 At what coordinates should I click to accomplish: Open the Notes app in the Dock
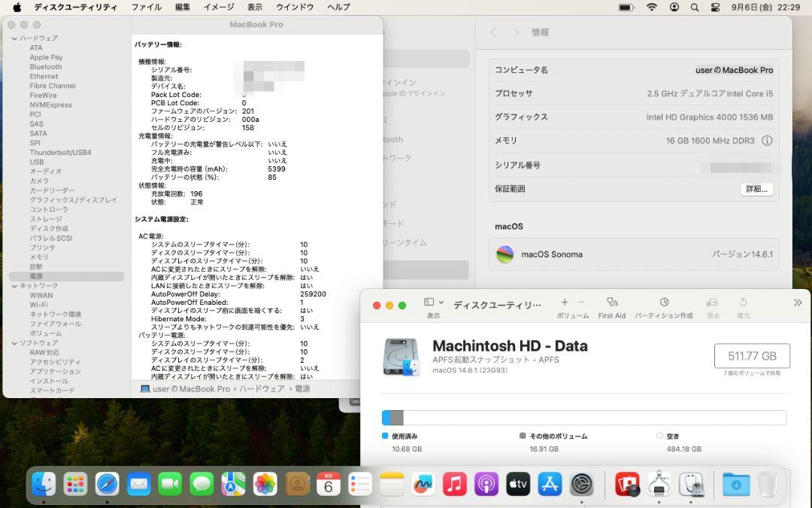392,485
